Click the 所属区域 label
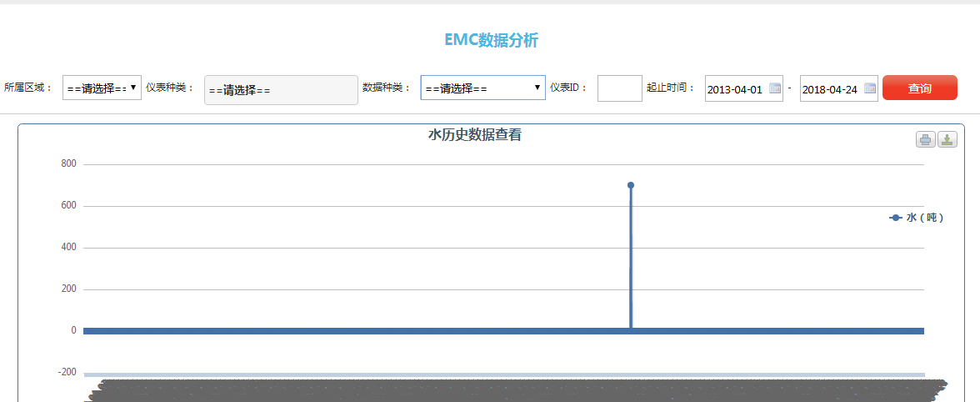Viewport: 980px width, 402px height. 28,88
